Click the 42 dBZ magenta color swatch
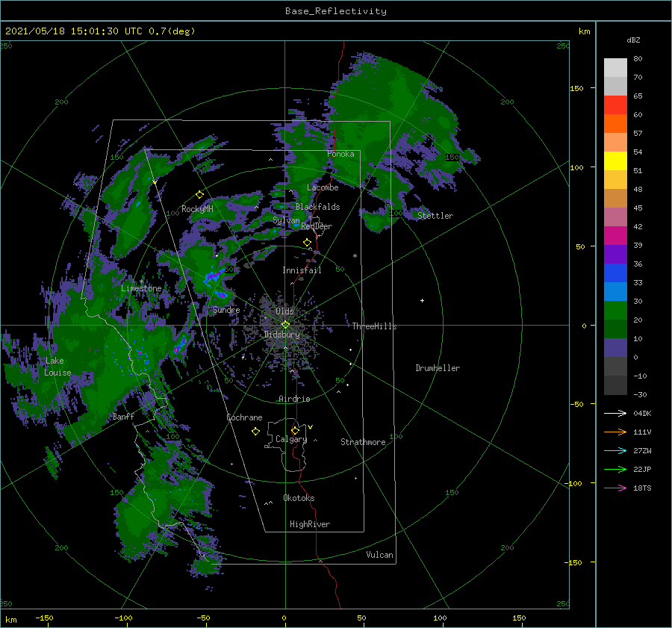This screenshot has height=628, width=672. [615, 235]
